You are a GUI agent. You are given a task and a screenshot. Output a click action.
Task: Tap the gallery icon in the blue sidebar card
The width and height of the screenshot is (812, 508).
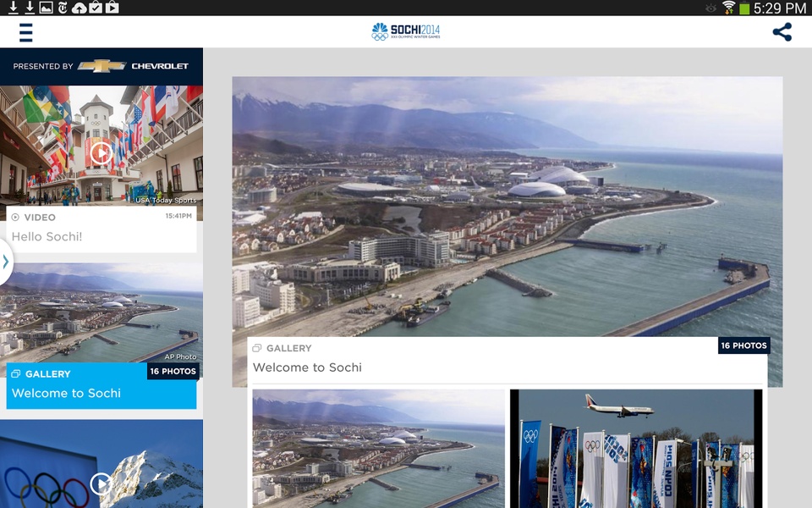pos(15,373)
